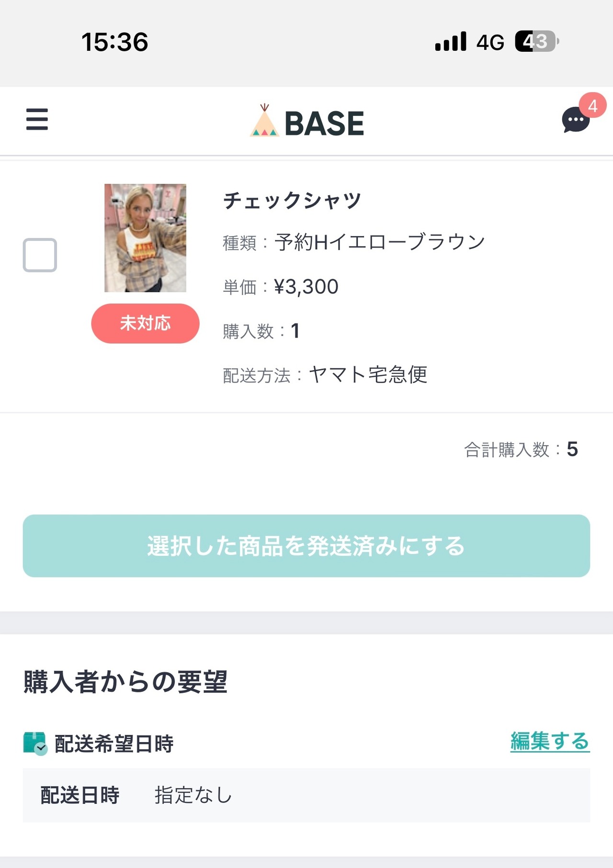Tap the チェックシャツ product title
Viewport: 613px width, 868px height.
292,200
